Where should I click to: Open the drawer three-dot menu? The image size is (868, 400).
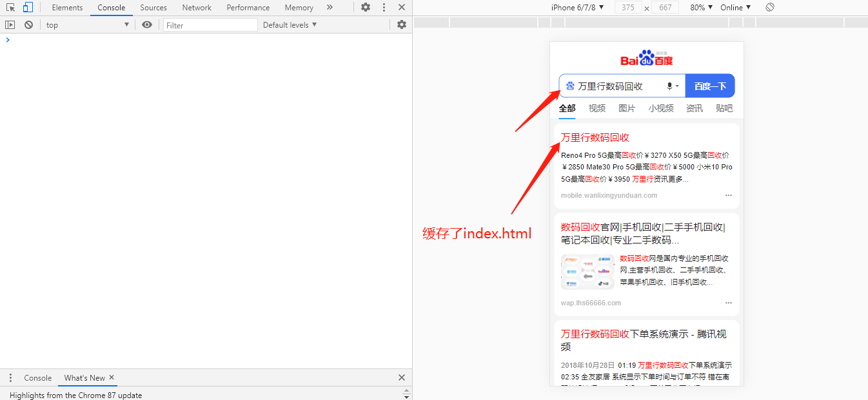[10, 377]
